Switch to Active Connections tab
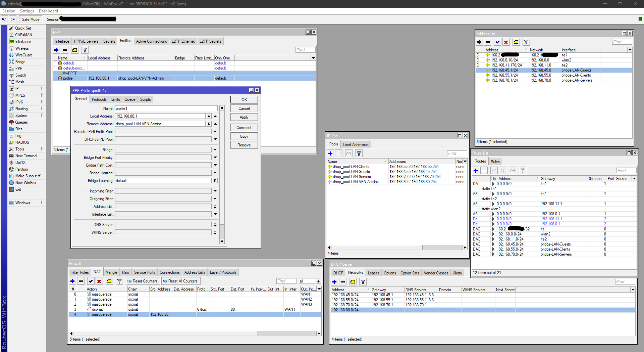 (x=151, y=41)
